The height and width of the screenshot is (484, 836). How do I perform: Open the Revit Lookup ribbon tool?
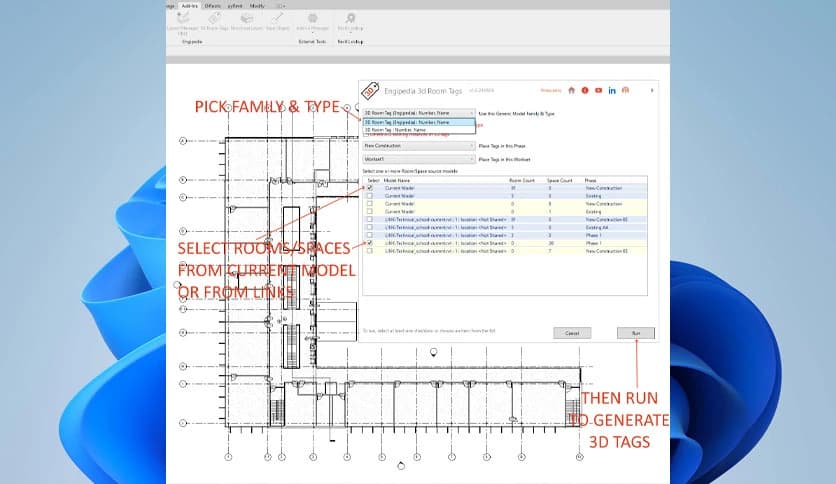pyautogui.click(x=349, y=19)
